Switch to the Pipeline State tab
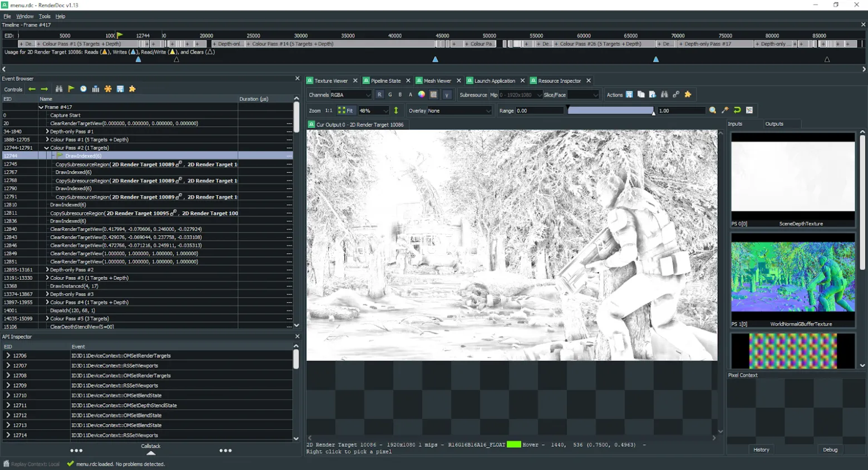 coord(386,81)
